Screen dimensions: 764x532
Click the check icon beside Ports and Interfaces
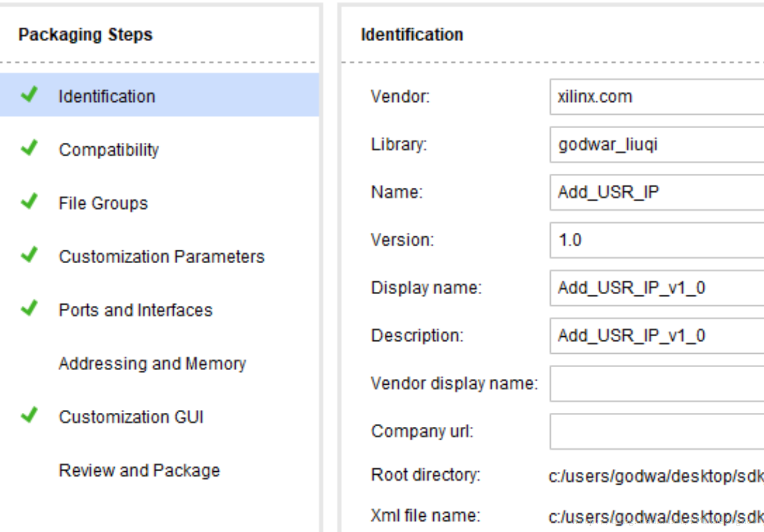coord(29,308)
